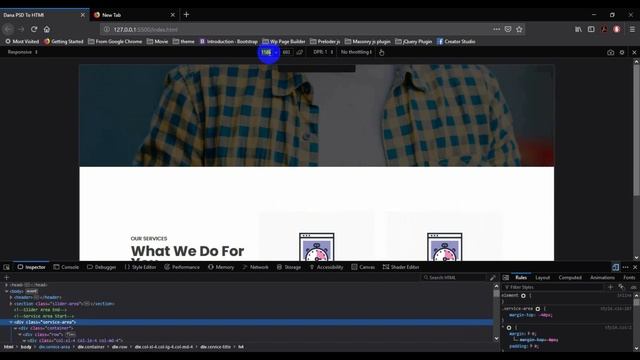Image resolution: width=640 pixels, height=360 pixels.
Task: Collapse the div service-area node
Action: coord(11,322)
